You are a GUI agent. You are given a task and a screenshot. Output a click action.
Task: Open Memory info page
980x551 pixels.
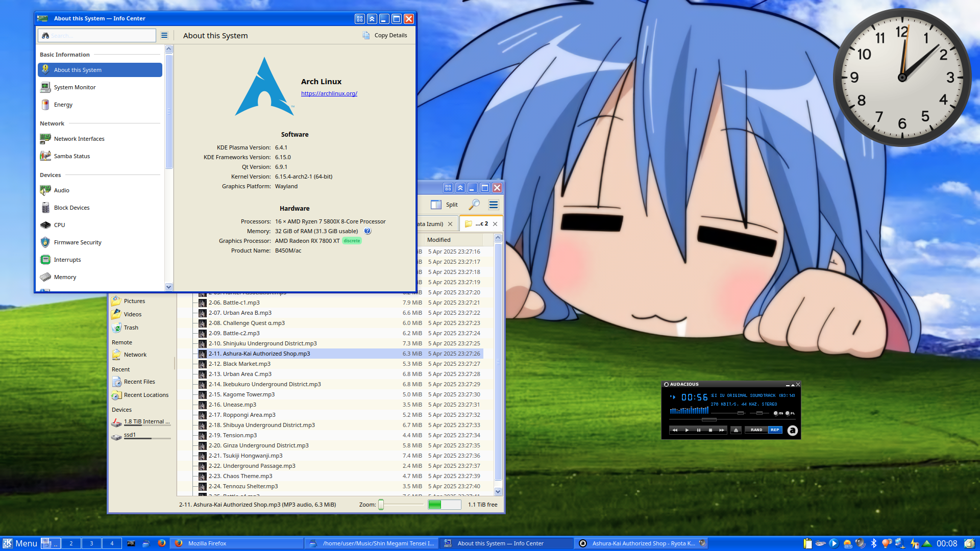pyautogui.click(x=100, y=277)
